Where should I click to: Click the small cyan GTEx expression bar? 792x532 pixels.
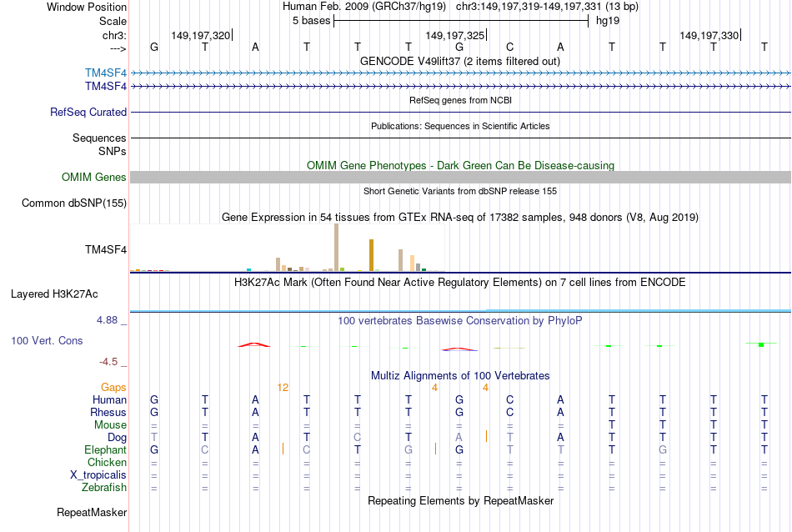tap(248, 270)
